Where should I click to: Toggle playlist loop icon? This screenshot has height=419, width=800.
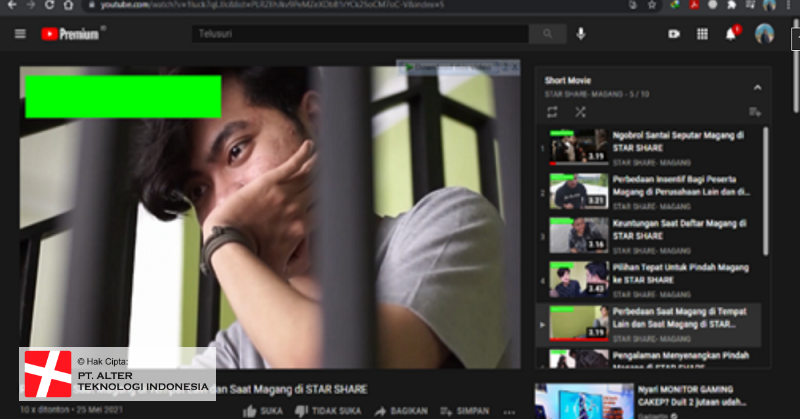click(552, 112)
